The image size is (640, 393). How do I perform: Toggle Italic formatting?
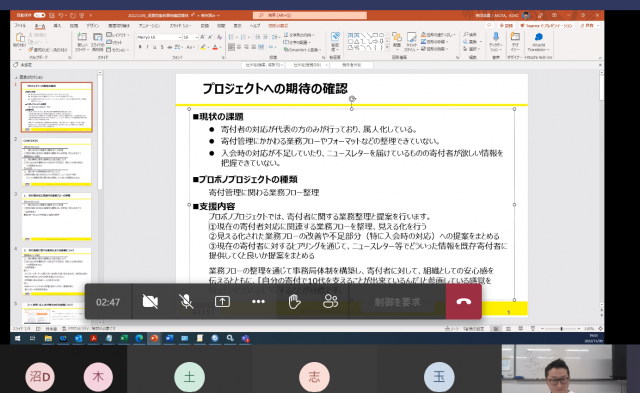pyautogui.click(x=147, y=47)
